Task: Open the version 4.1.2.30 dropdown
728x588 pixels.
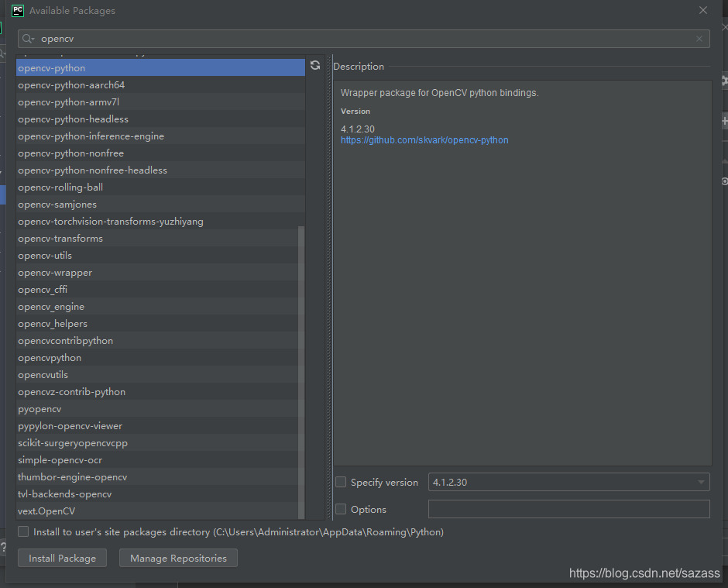Action: tap(568, 482)
